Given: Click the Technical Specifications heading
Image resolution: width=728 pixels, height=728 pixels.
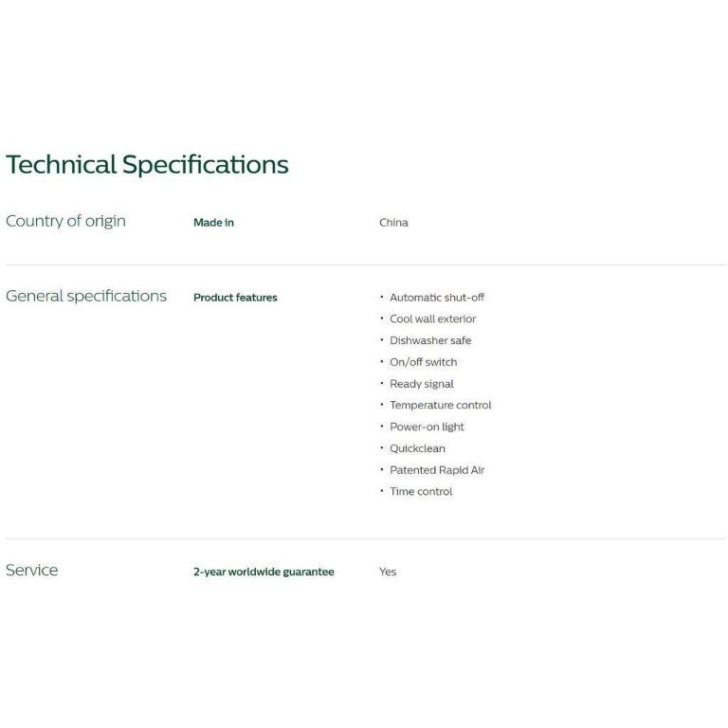Looking at the screenshot, I should click(147, 165).
